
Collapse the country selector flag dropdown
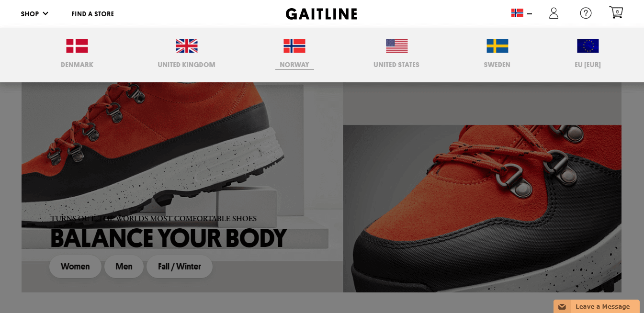[521, 13]
